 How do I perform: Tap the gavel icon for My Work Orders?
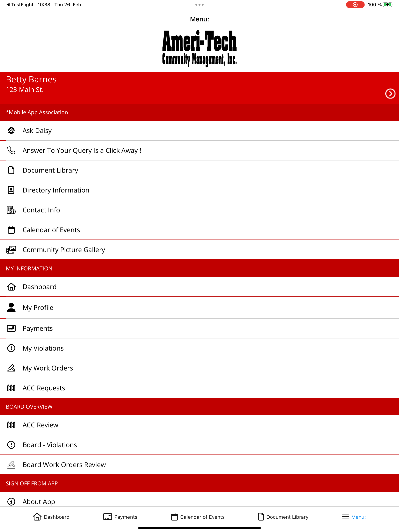tap(11, 368)
